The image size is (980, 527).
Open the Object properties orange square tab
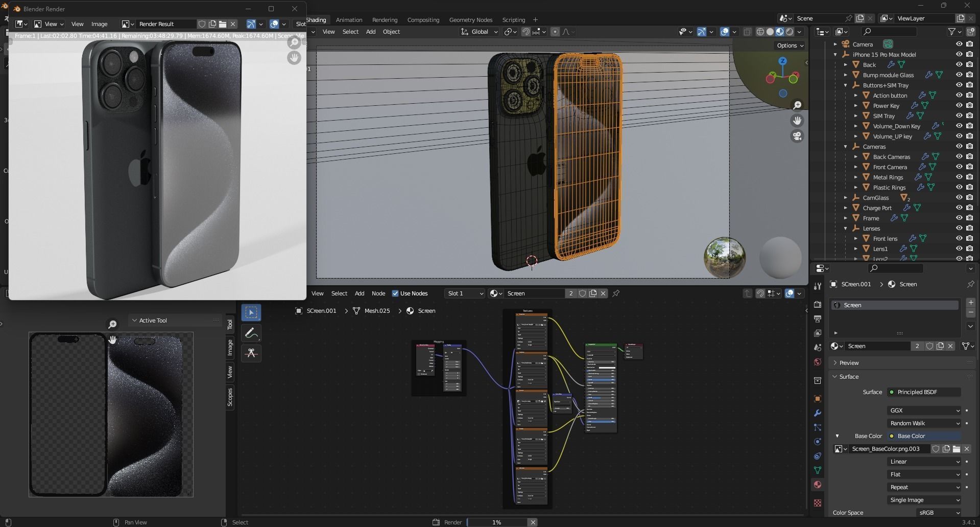[818, 399]
